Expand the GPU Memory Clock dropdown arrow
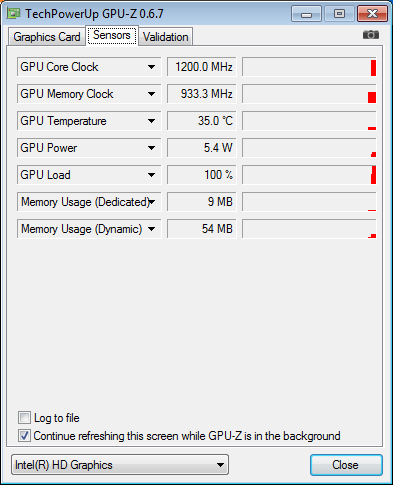The image size is (393, 485). point(151,94)
